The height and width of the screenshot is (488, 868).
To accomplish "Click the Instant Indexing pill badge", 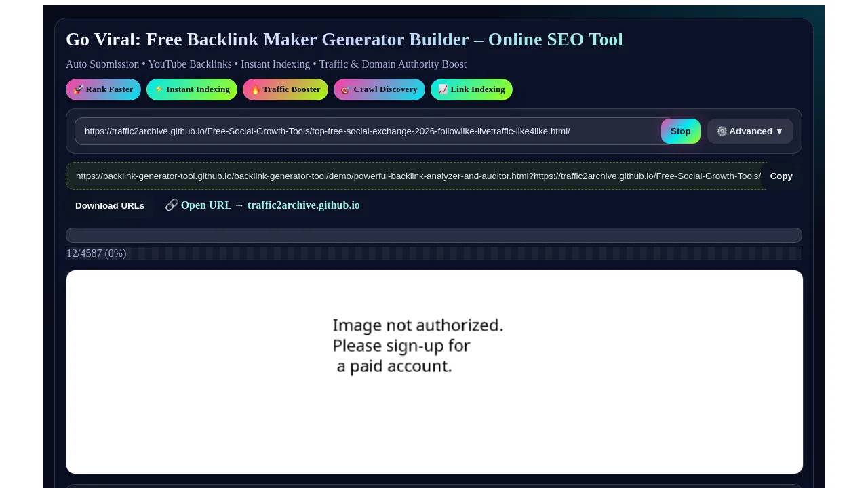I will pos(192,89).
